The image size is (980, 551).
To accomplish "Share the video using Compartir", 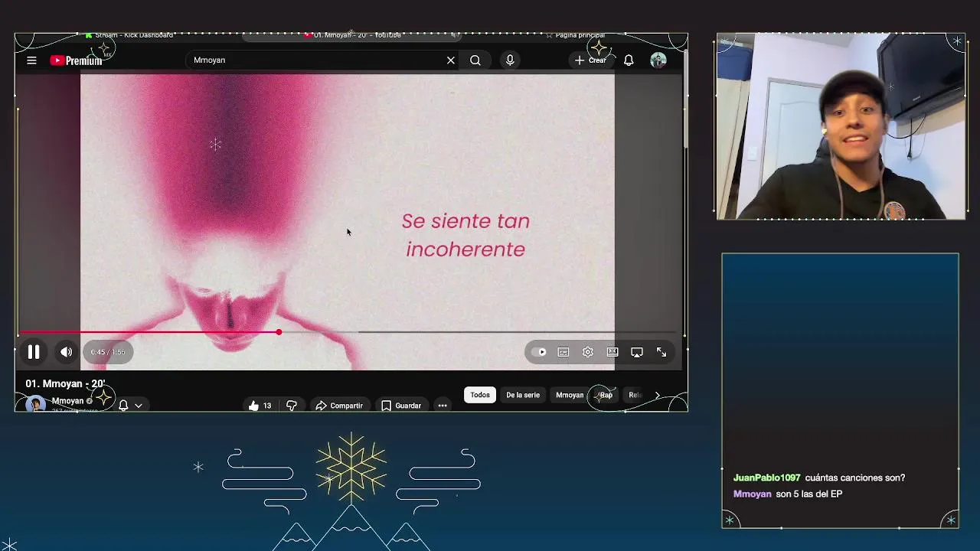I will (x=339, y=406).
